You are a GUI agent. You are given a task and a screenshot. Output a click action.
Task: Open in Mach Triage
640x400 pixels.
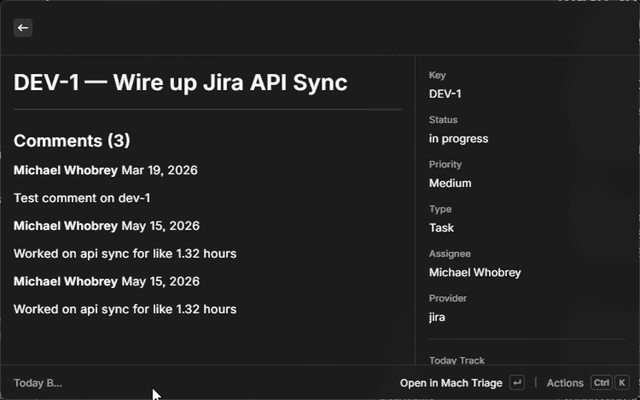[x=451, y=383]
